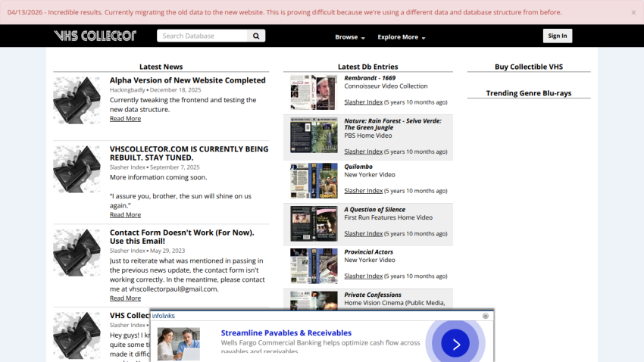The height and width of the screenshot is (362, 644).
Task: Click Slasher Index under PBS Home Video
Action: tap(364, 151)
